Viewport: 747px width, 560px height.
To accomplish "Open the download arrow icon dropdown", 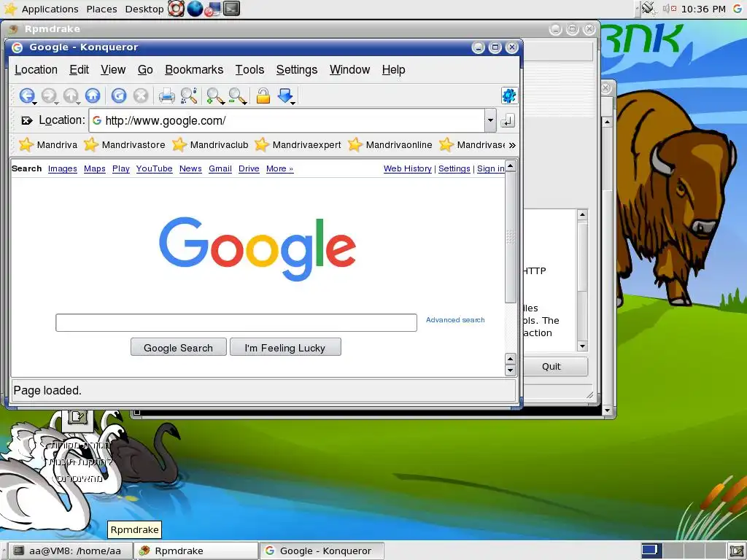I will pyautogui.click(x=293, y=103).
